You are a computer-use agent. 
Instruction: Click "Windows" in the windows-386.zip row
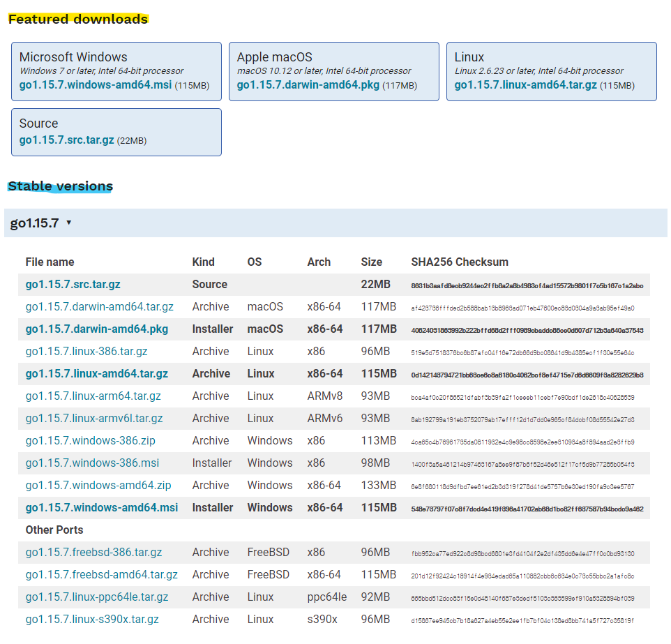pos(270,440)
